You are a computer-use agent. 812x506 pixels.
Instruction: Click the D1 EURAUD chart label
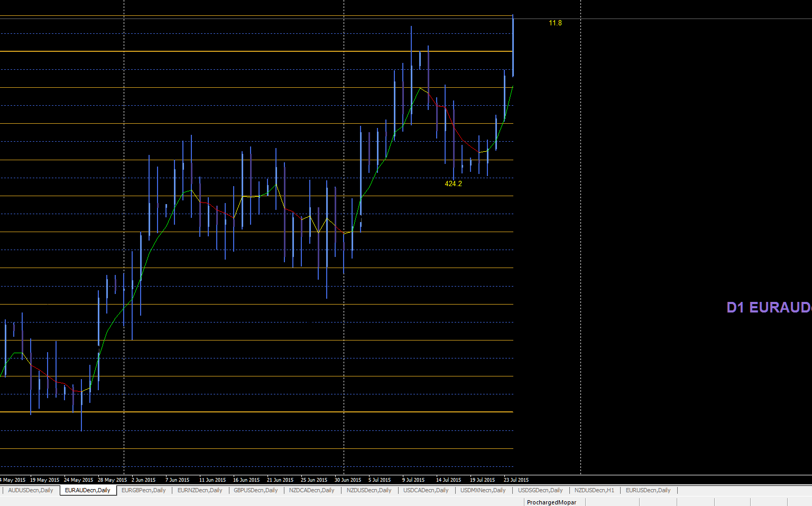(769, 307)
